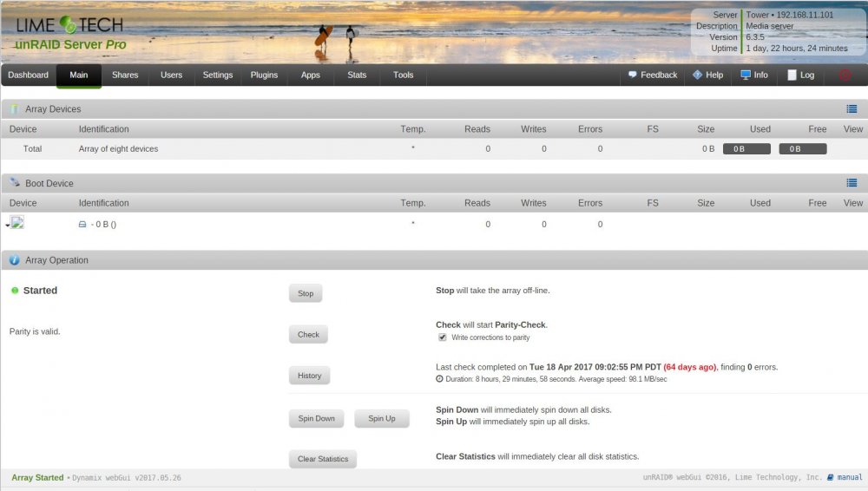The height and width of the screenshot is (491, 868).
Task: Open the Tools tab
Action: [403, 75]
